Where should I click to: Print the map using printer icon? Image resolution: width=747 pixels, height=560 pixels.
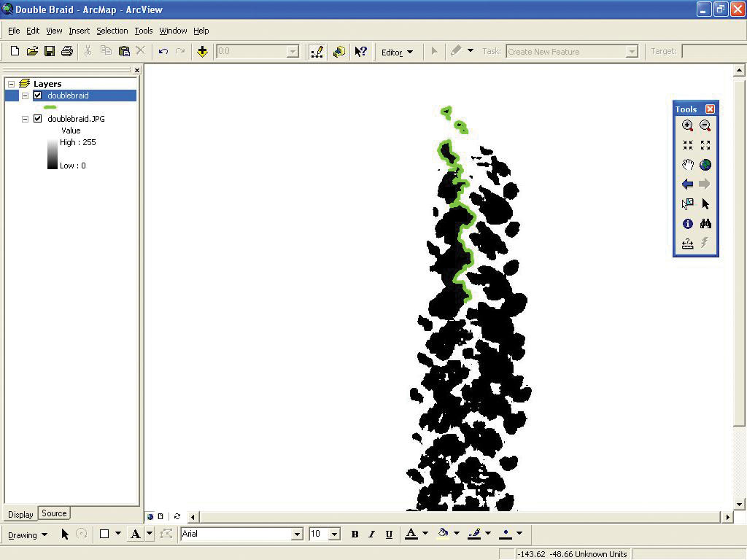pos(67,51)
